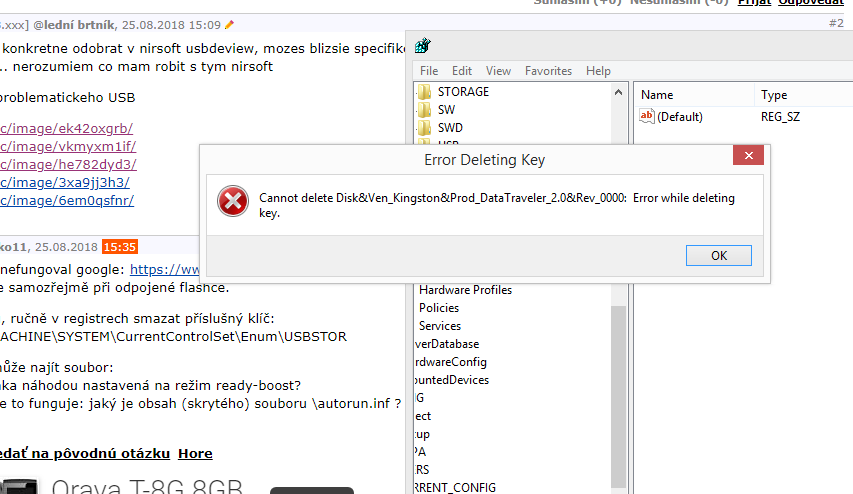The width and height of the screenshot is (853, 494).
Task: Click the tree scrollbar up arrow
Action: click(x=619, y=92)
